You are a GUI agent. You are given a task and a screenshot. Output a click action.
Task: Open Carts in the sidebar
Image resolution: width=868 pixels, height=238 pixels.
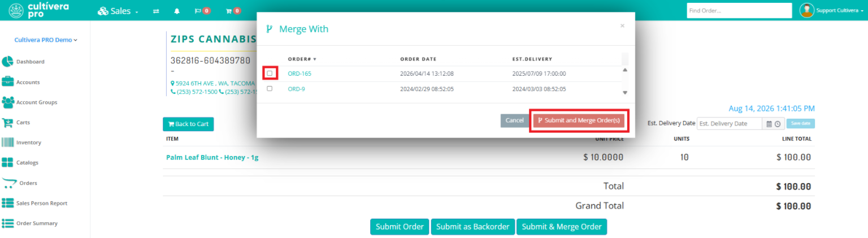pos(23,123)
